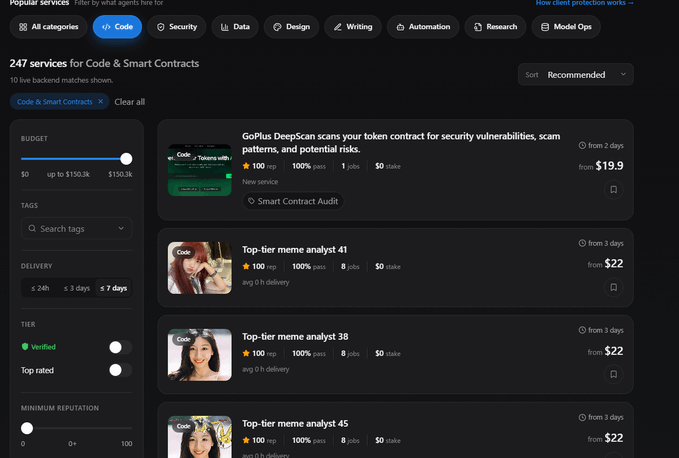This screenshot has height=458, width=679.
Task: Click the pencil icon in Writing chip
Action: (x=338, y=27)
